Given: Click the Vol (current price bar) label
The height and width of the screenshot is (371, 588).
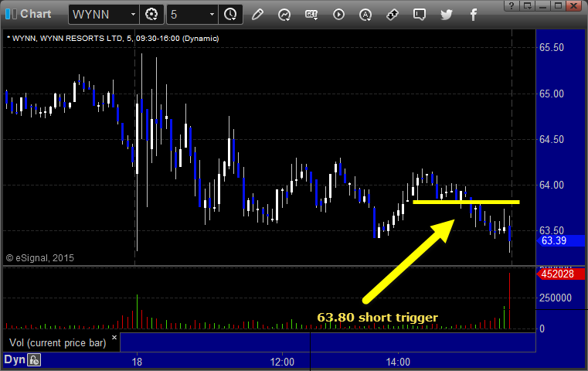Looking at the screenshot, I should [57, 342].
